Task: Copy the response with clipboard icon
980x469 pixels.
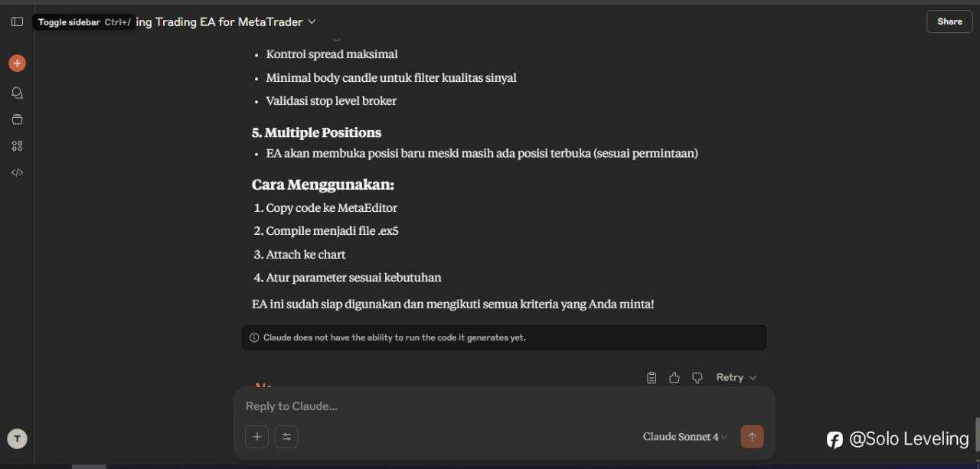Action: coord(652,377)
